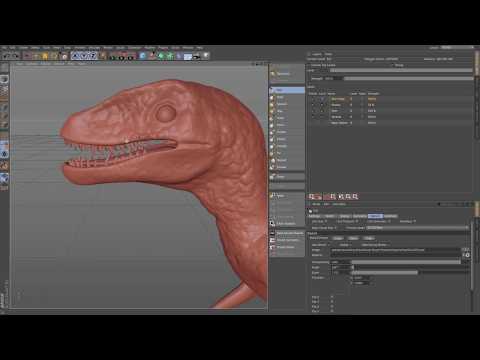Toggle the Z axis lock icon

(93, 56)
